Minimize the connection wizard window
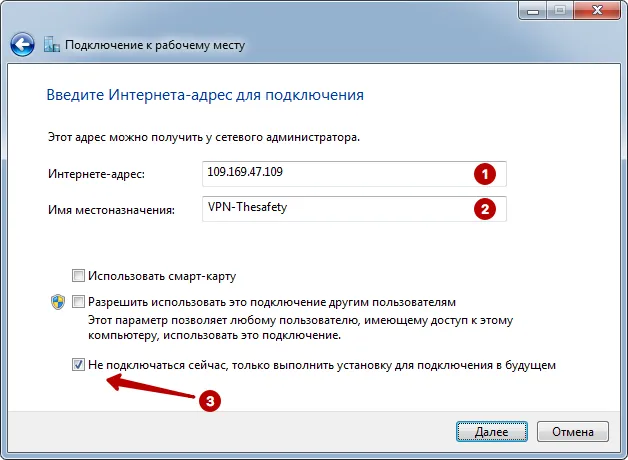This screenshot has height=460, width=628. point(533,10)
